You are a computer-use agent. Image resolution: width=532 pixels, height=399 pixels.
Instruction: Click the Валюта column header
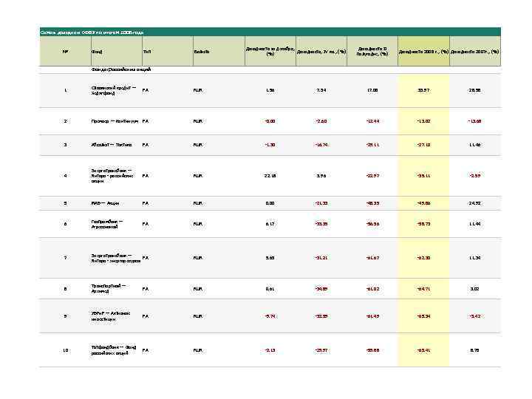tap(219, 52)
